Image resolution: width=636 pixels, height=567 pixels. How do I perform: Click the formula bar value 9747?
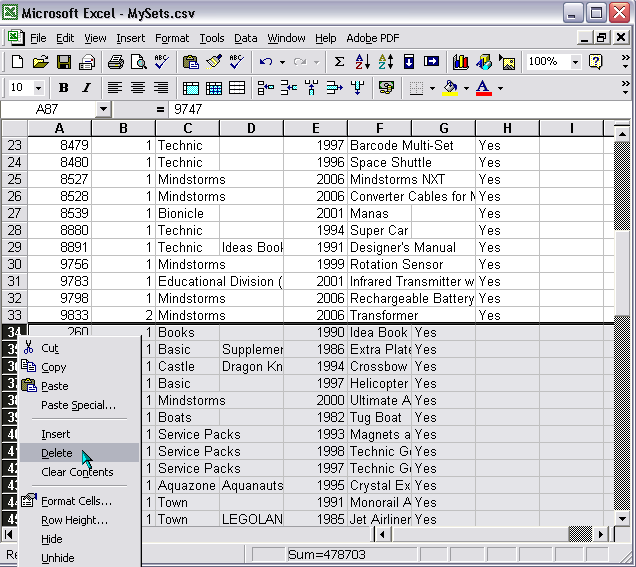[x=188, y=109]
